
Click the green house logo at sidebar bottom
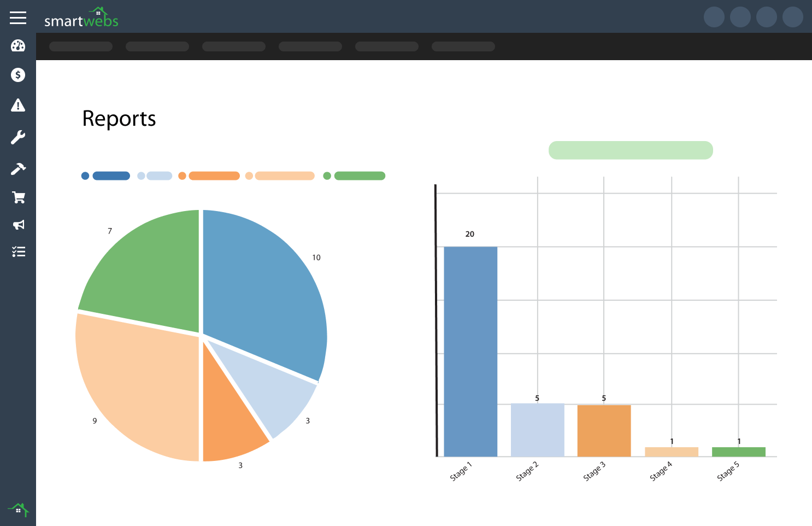click(18, 509)
